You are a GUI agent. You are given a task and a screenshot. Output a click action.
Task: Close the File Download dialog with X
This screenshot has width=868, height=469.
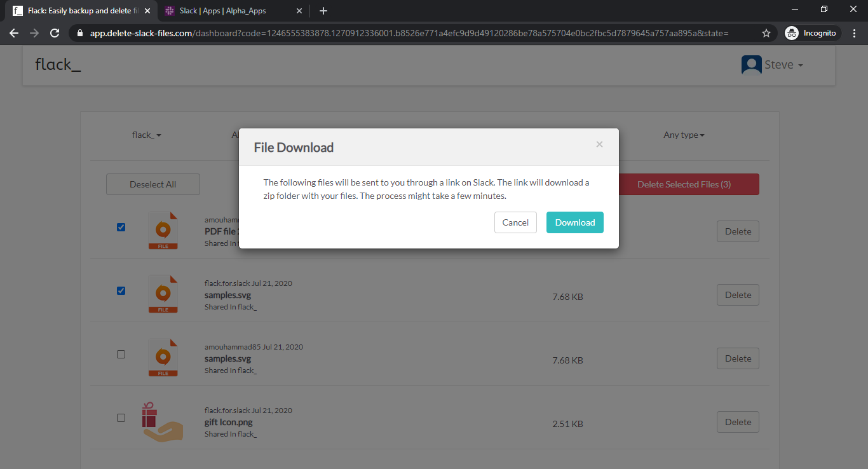(x=599, y=145)
